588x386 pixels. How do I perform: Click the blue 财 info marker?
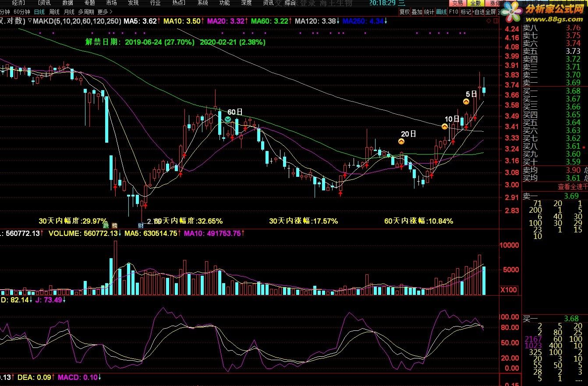(141, 225)
